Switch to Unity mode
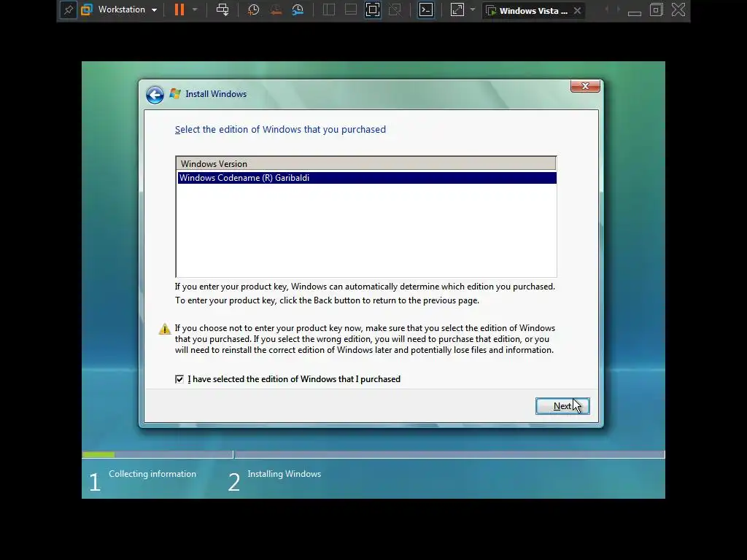Viewport: 747px width, 560px height. click(395, 10)
